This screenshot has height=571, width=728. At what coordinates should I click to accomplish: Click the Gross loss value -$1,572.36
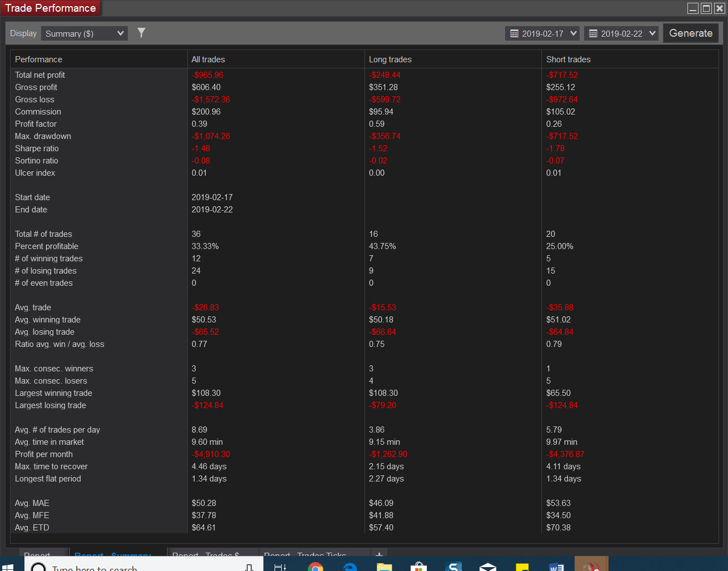(x=211, y=100)
